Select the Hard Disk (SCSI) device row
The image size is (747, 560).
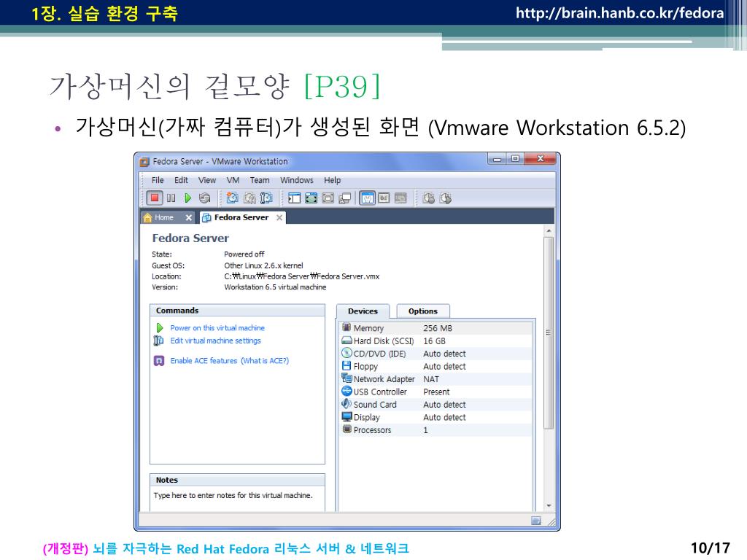point(436,341)
